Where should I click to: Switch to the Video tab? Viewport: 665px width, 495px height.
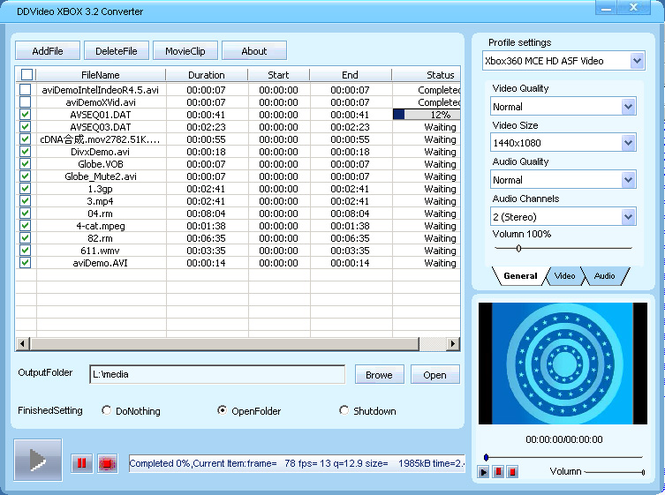click(x=564, y=276)
